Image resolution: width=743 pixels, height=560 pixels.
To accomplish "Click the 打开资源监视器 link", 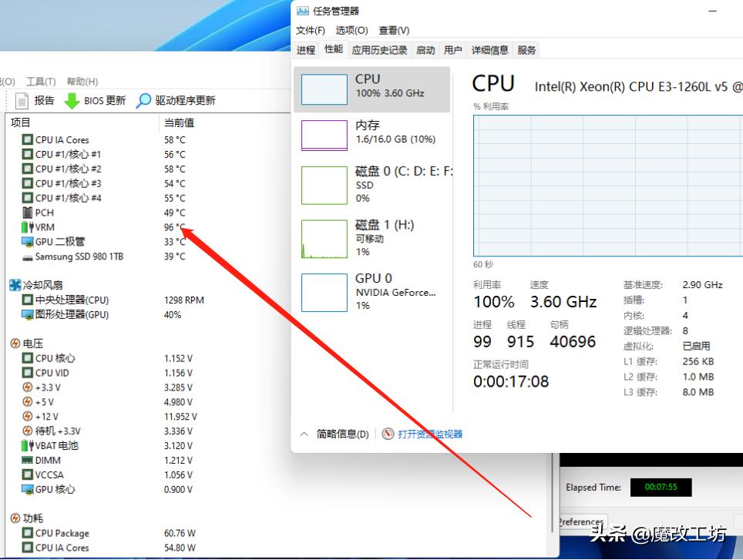I will [x=429, y=433].
